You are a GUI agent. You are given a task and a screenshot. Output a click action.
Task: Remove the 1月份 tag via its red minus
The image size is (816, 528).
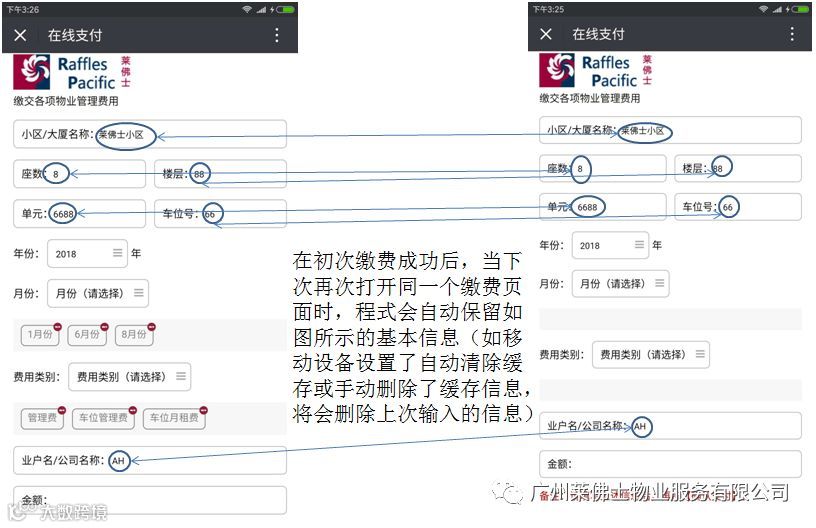(x=57, y=327)
